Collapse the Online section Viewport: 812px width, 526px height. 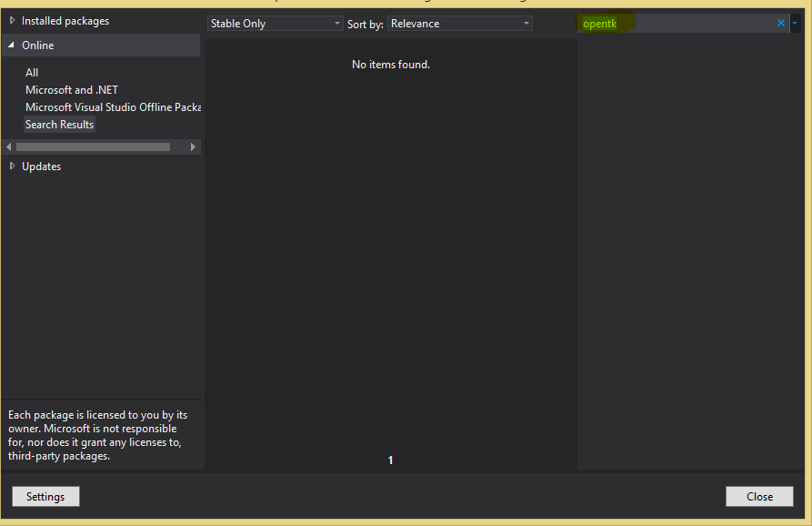click(11, 46)
